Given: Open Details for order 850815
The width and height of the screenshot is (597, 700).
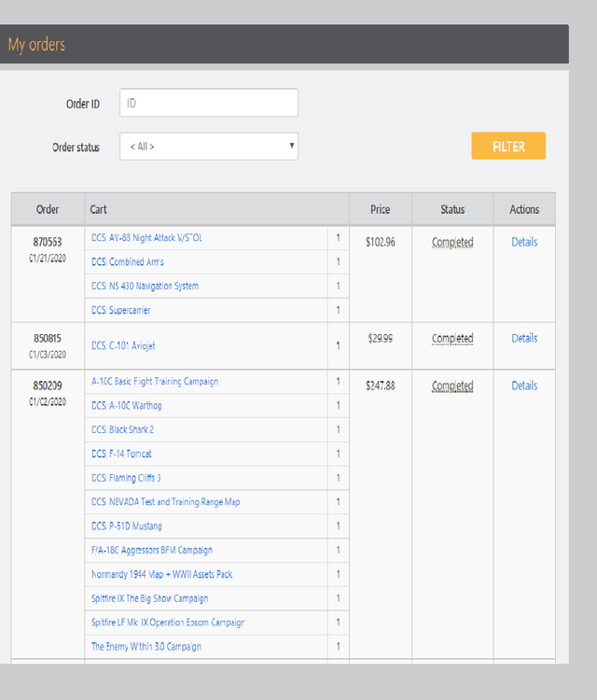Looking at the screenshot, I should click(524, 338).
